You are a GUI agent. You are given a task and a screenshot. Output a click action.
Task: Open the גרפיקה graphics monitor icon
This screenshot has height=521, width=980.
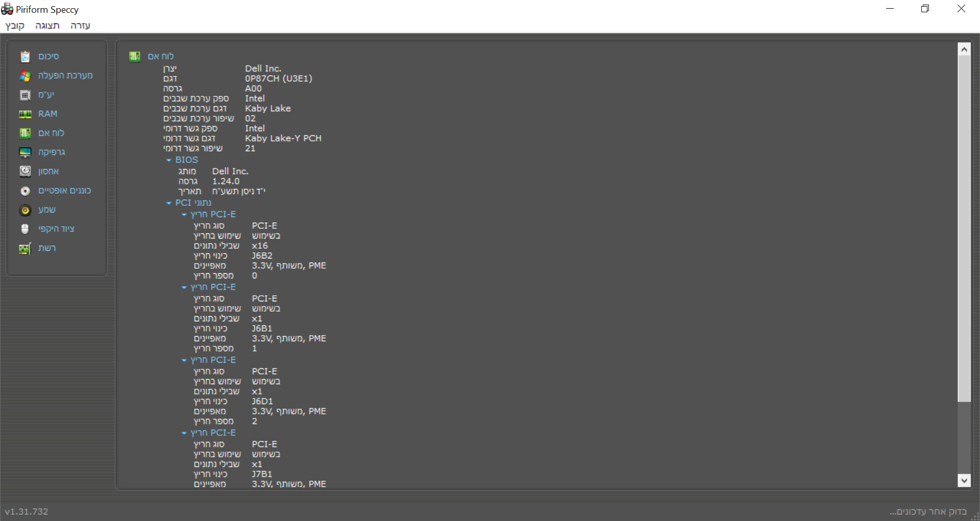pos(25,152)
